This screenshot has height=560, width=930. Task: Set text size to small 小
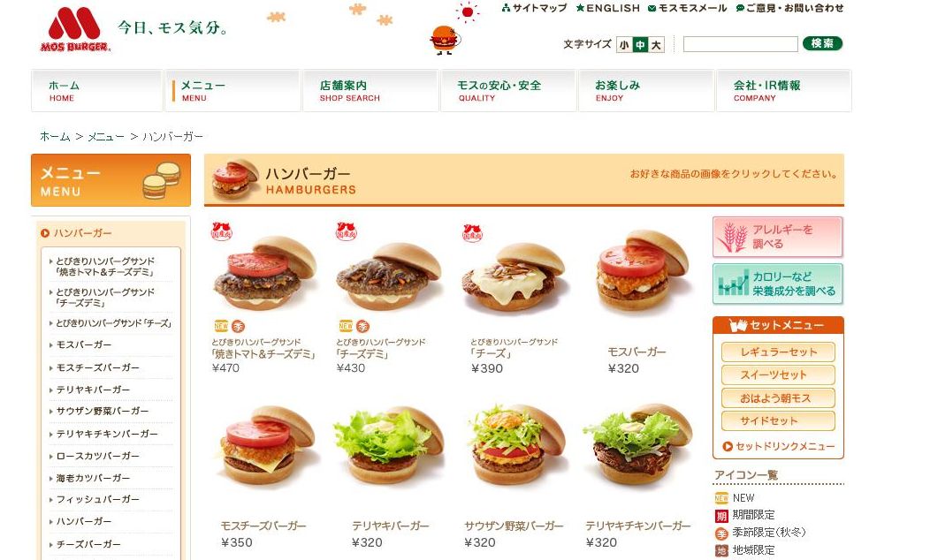(624, 44)
